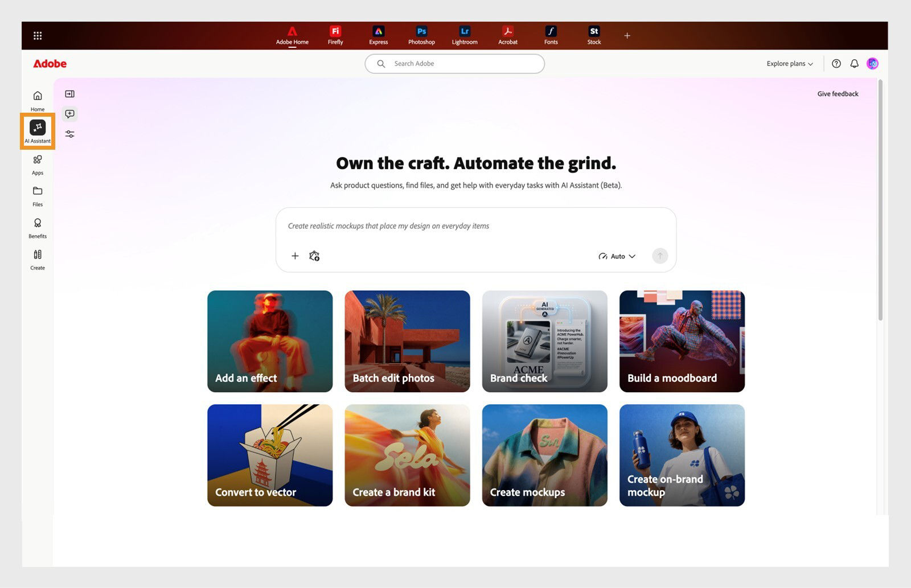Open the Create on-brand mockup card
The image size is (911, 588).
pyautogui.click(x=682, y=455)
